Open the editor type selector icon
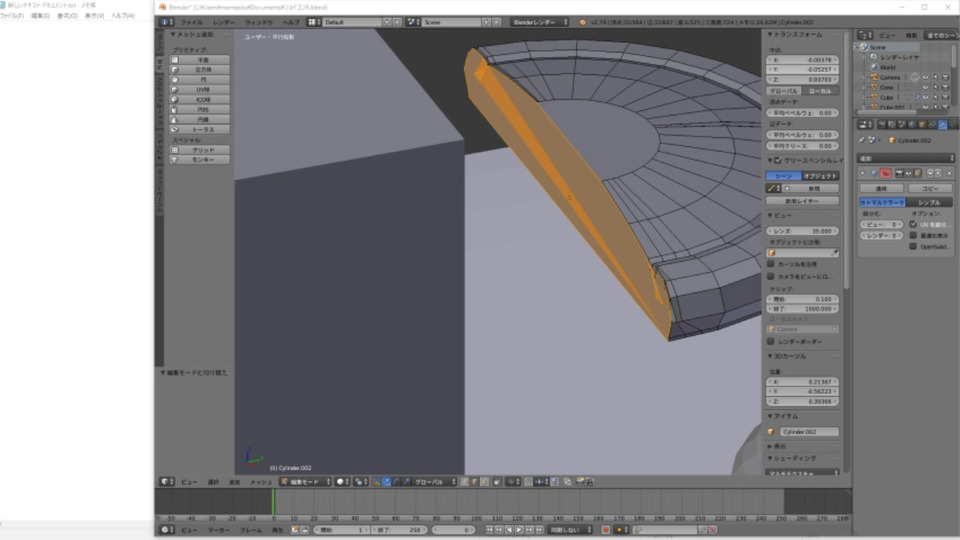Image resolution: width=960 pixels, height=540 pixels. [166, 21]
